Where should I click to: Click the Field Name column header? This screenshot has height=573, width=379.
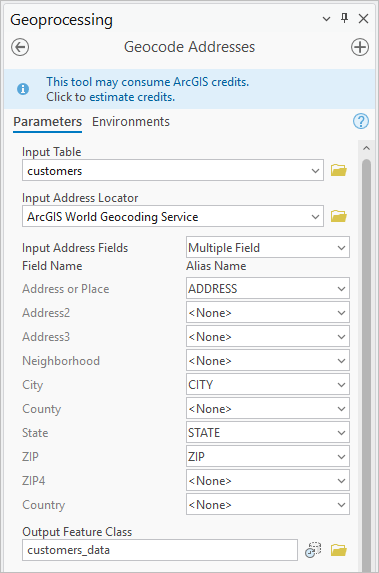coord(52,266)
